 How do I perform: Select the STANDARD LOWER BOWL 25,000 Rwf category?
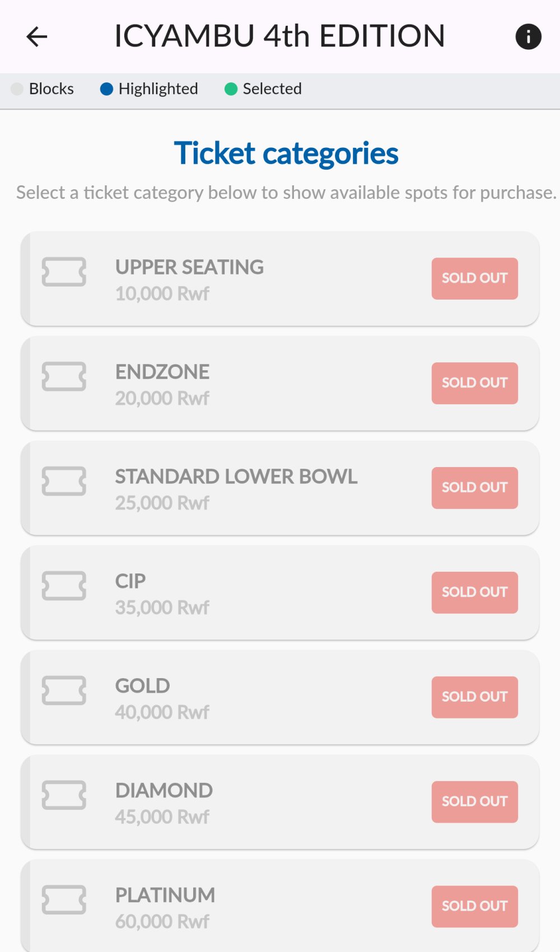[x=280, y=488]
